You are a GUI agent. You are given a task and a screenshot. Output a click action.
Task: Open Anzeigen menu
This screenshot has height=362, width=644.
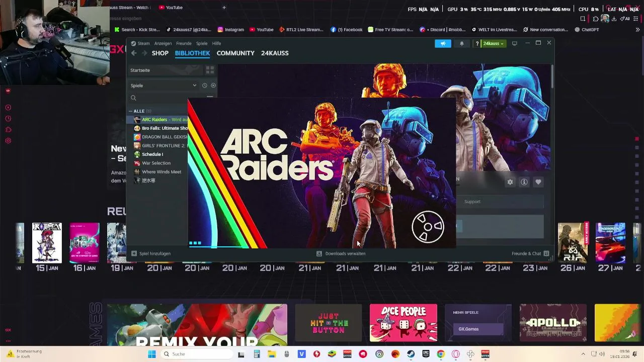[x=163, y=43]
